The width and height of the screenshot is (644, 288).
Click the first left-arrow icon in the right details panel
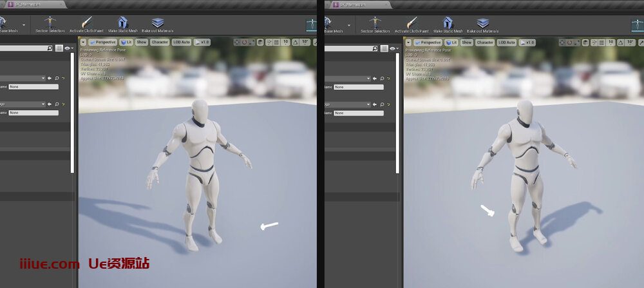tap(375, 79)
